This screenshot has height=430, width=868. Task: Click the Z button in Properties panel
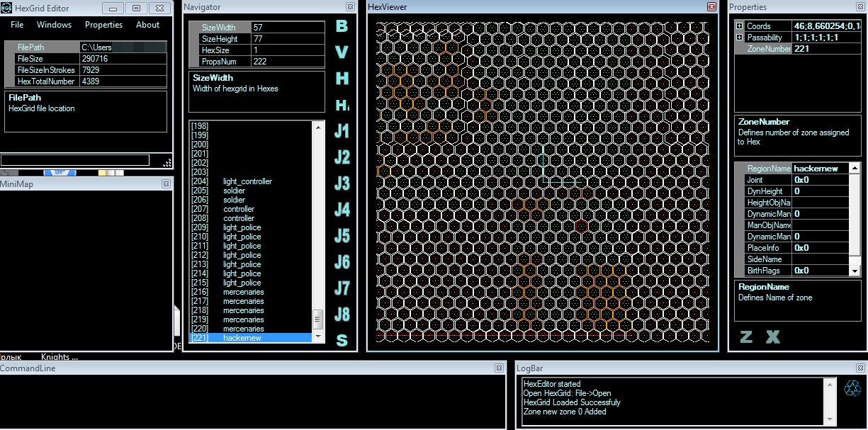tap(746, 337)
